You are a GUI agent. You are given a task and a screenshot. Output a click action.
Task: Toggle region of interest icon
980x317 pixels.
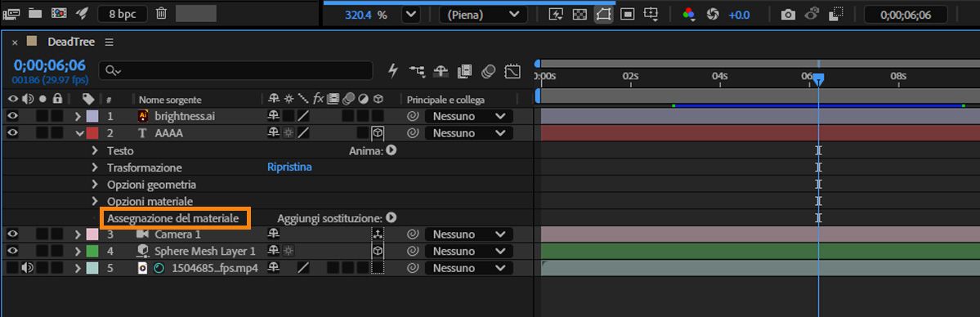(628, 15)
